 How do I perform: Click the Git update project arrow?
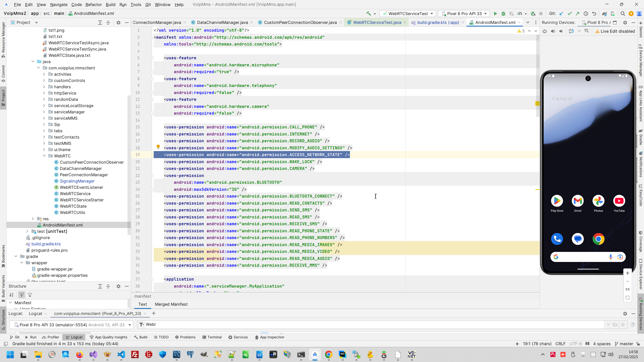(561, 14)
